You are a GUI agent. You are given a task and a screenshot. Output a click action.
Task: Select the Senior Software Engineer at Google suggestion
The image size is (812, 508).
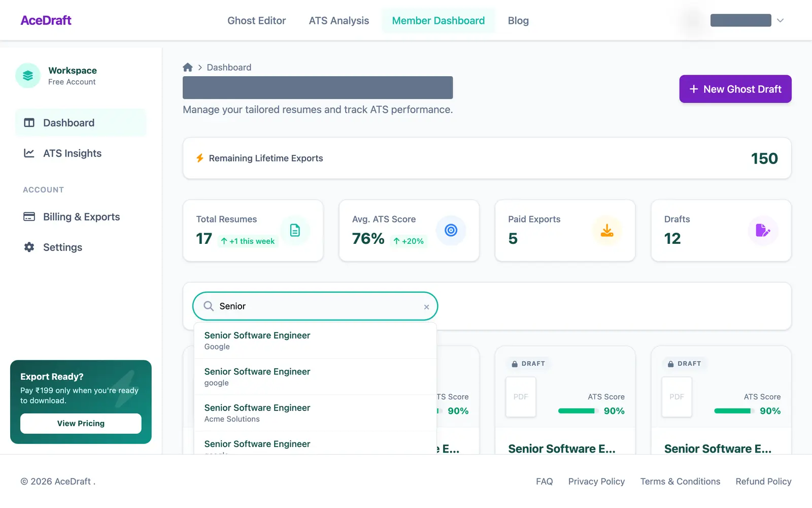(315, 341)
